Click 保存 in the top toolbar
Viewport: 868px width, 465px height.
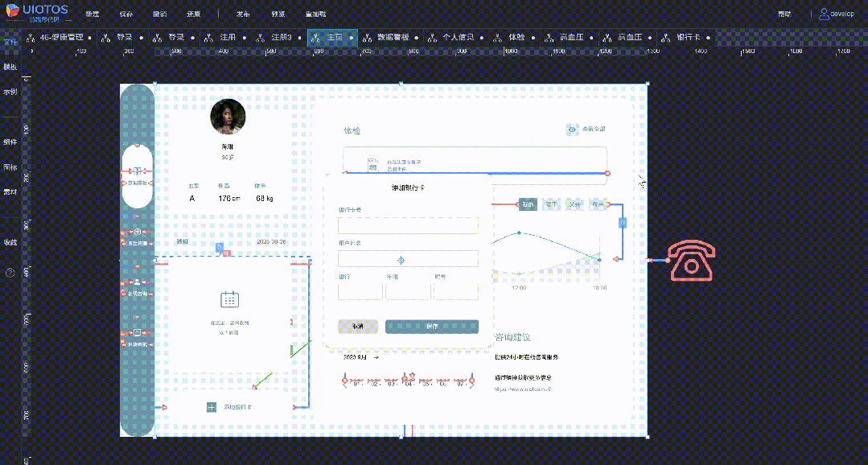point(126,14)
